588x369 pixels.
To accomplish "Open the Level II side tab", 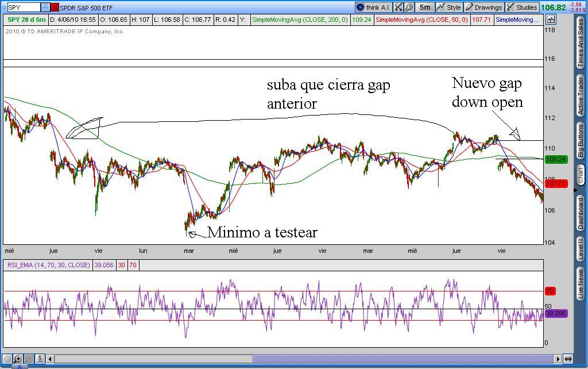I will (581, 248).
